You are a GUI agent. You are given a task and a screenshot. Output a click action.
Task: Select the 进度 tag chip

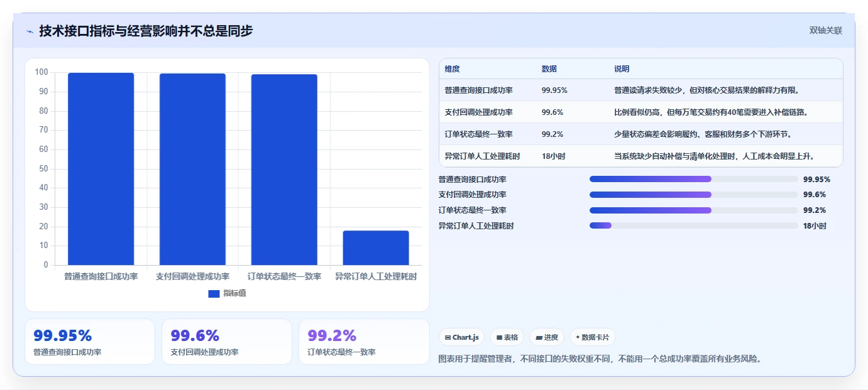(x=547, y=337)
